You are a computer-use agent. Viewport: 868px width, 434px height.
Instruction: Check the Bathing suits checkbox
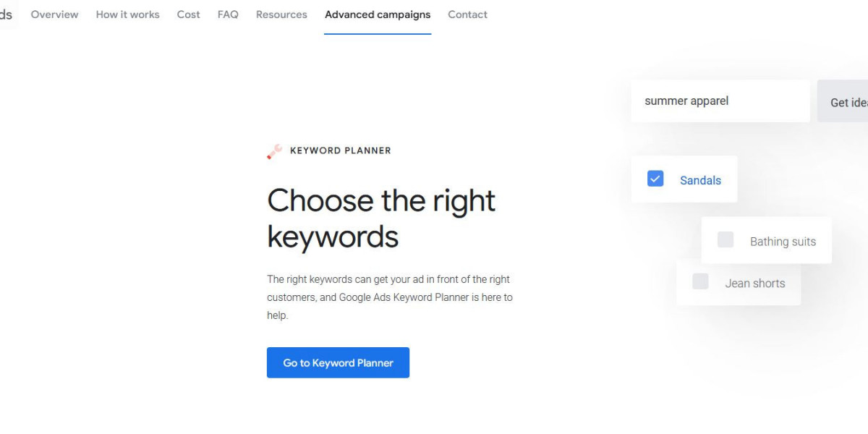(726, 240)
